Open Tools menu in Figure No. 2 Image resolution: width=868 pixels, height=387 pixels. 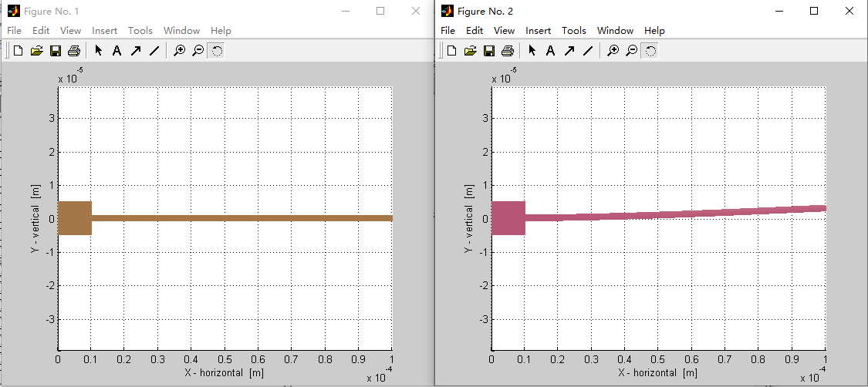click(573, 30)
